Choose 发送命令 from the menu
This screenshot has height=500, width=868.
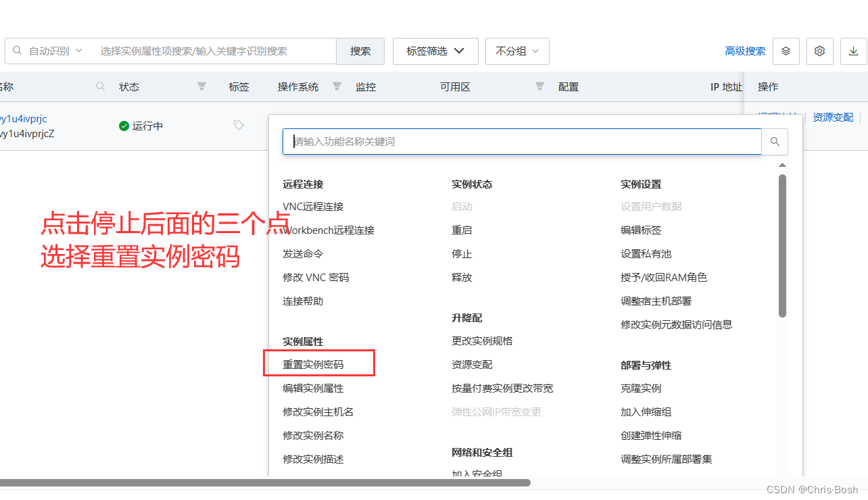(x=303, y=254)
